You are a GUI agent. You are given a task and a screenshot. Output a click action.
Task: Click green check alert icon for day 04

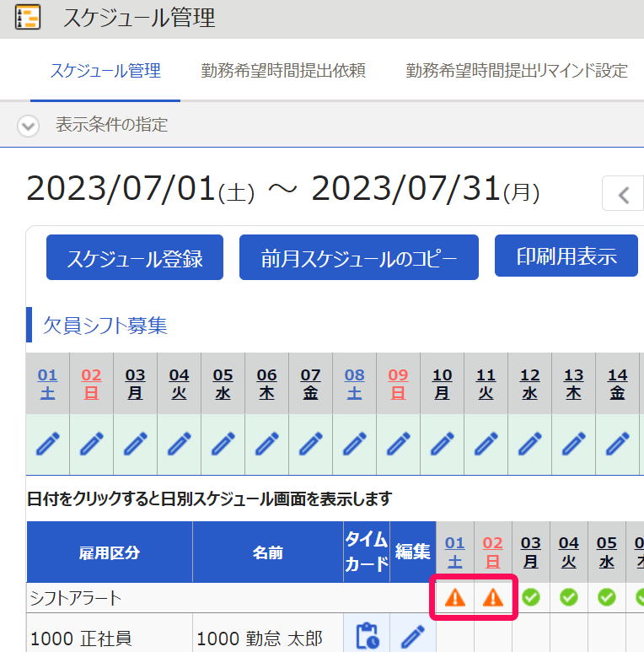[569, 597]
